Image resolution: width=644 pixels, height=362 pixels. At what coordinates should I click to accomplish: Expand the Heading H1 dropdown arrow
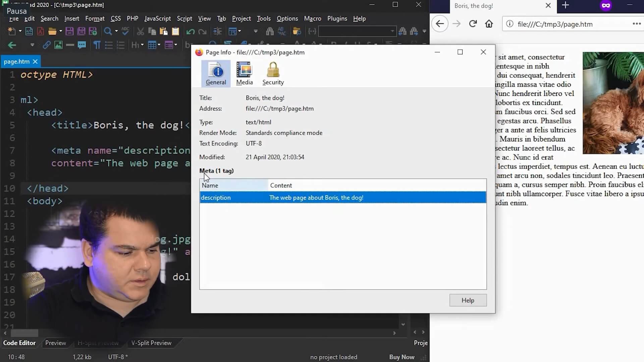143,45
